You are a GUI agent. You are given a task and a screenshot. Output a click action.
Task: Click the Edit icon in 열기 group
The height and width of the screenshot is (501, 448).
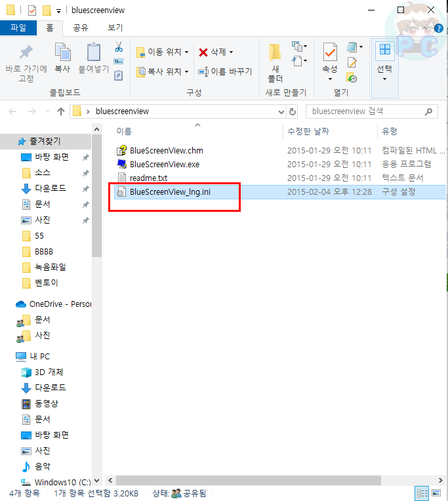352,62
